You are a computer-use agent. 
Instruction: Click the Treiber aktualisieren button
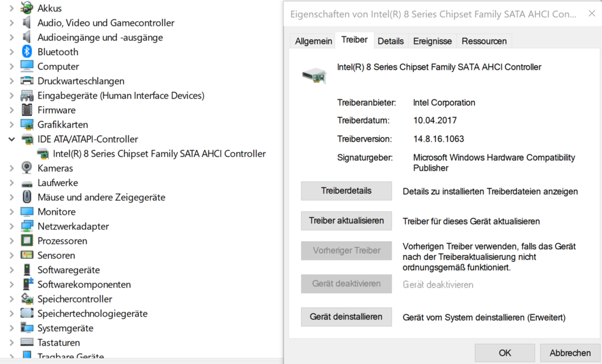point(346,221)
